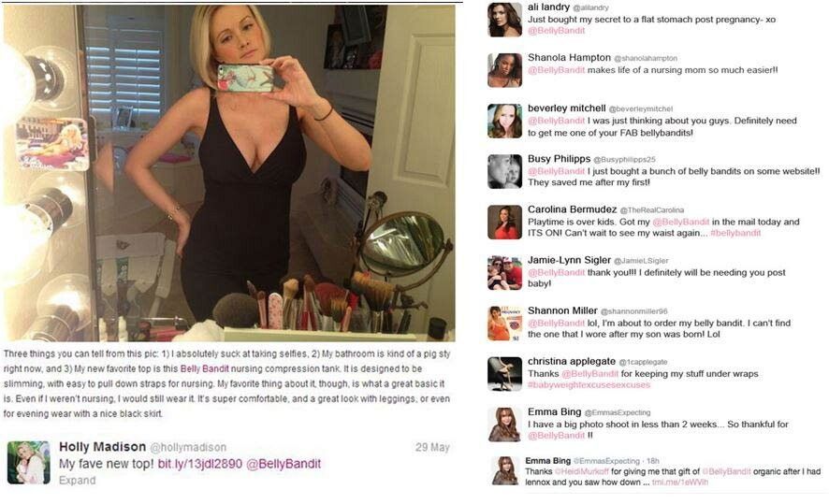Open Holly Madison's mirror selfie photo

pos(229,173)
